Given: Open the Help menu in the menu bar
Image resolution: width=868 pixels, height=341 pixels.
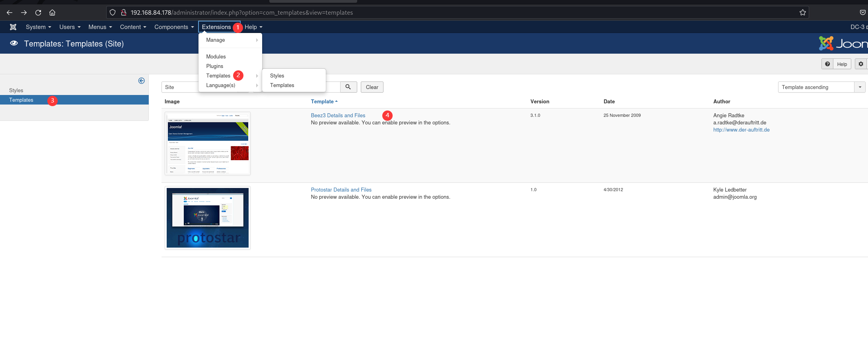Looking at the screenshot, I should coord(253,27).
